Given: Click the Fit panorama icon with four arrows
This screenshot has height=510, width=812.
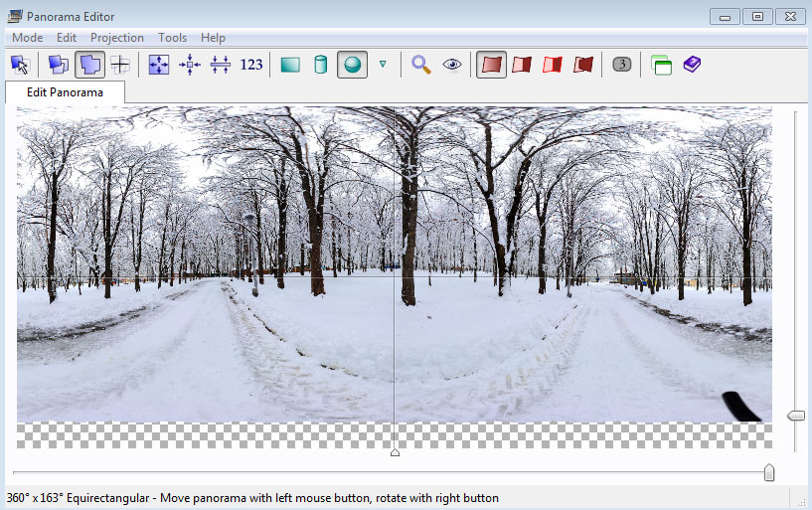Looking at the screenshot, I should (x=159, y=65).
